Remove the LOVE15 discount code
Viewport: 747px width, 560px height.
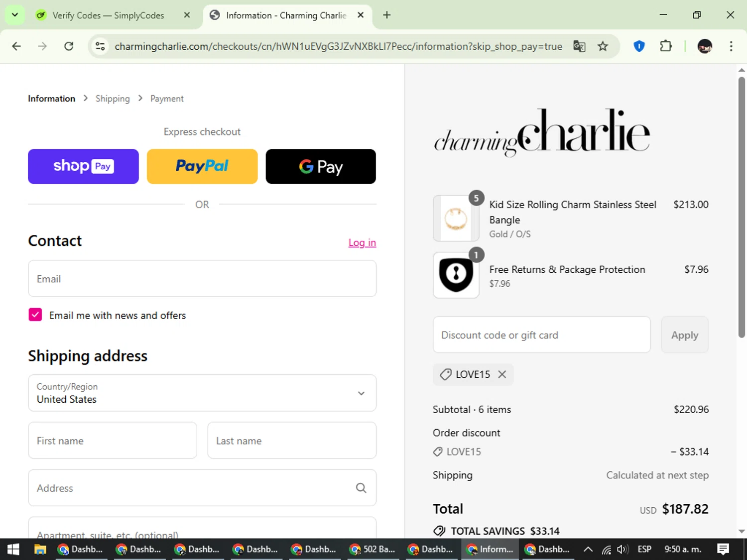point(502,374)
